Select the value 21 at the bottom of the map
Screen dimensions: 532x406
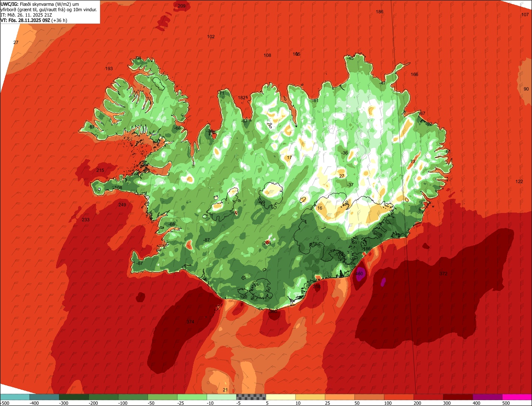click(225, 390)
